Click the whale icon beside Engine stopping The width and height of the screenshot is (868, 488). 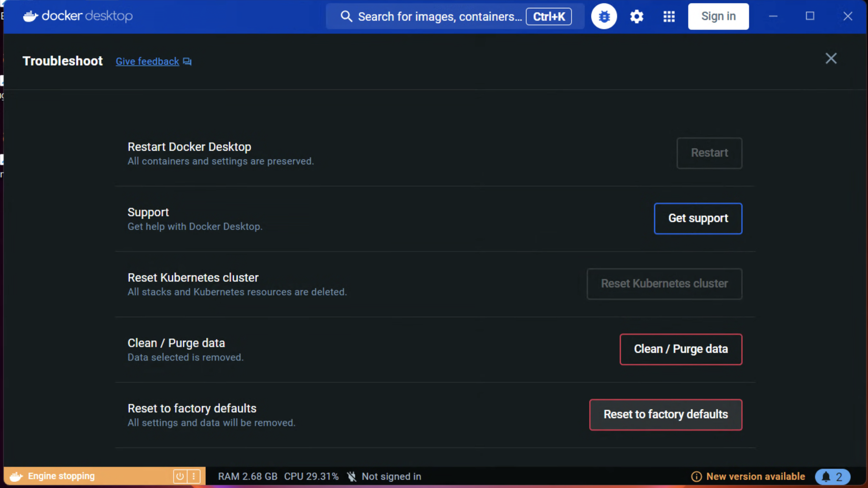click(x=16, y=476)
